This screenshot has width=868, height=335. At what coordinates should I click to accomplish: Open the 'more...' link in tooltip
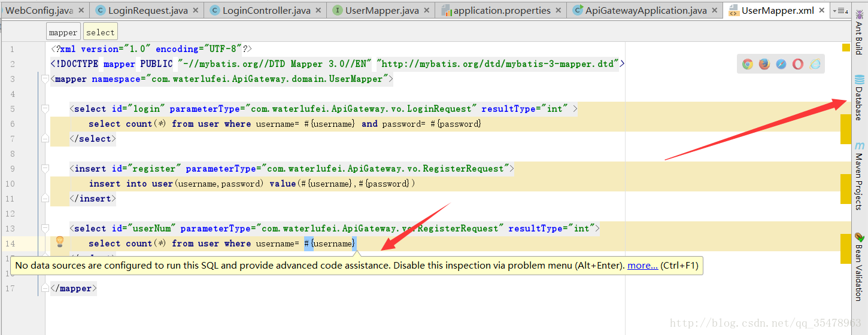[642, 266]
